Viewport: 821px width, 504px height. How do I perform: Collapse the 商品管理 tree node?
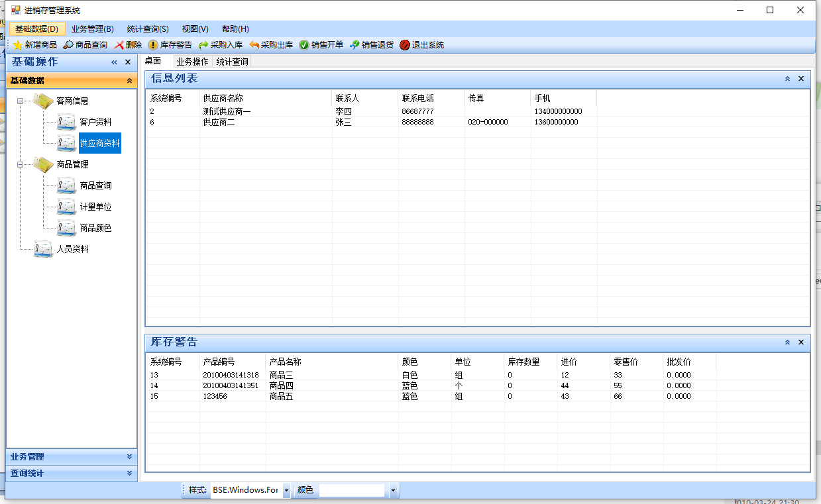[21, 165]
